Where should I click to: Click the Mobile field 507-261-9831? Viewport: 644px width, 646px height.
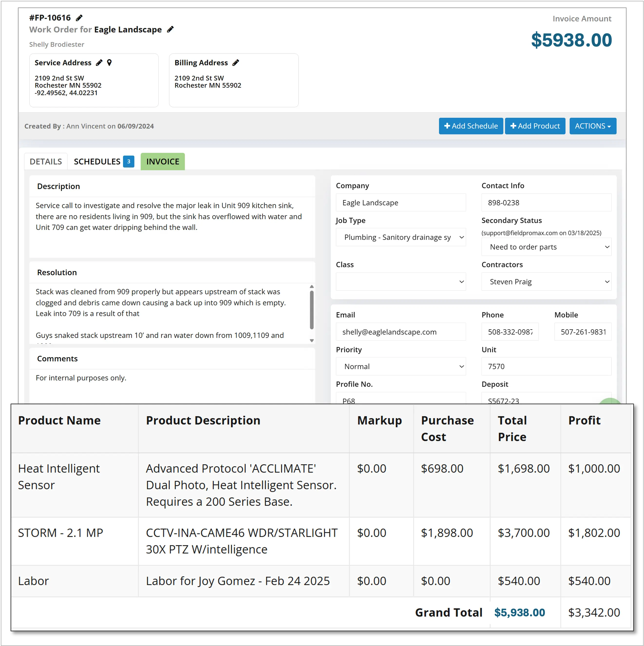pyautogui.click(x=583, y=332)
